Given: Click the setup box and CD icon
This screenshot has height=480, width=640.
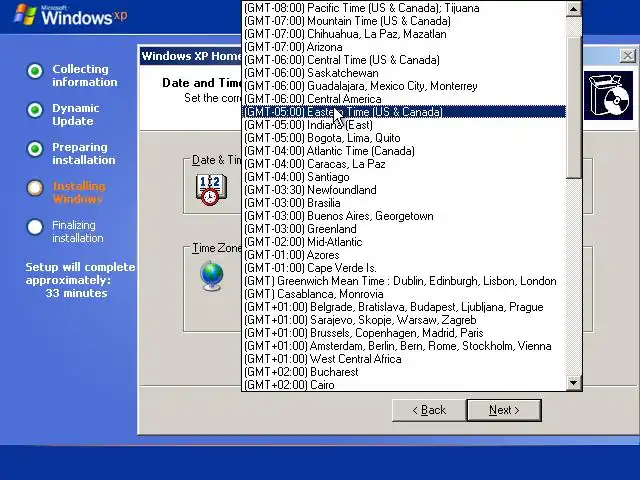Looking at the screenshot, I should (x=608, y=96).
